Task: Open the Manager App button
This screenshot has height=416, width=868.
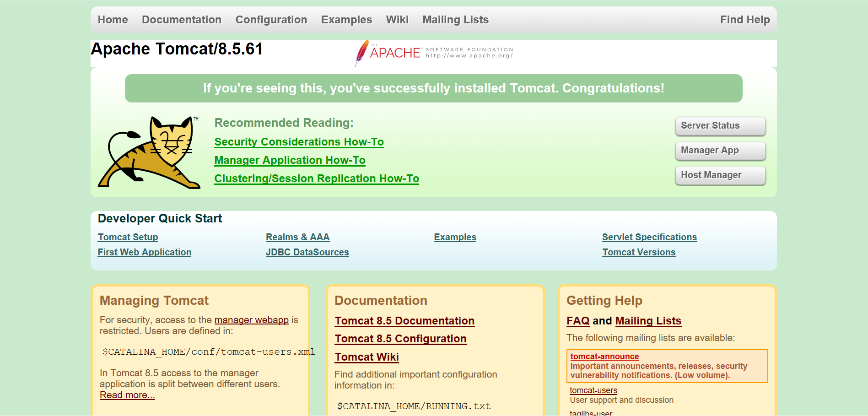Action: [720, 151]
